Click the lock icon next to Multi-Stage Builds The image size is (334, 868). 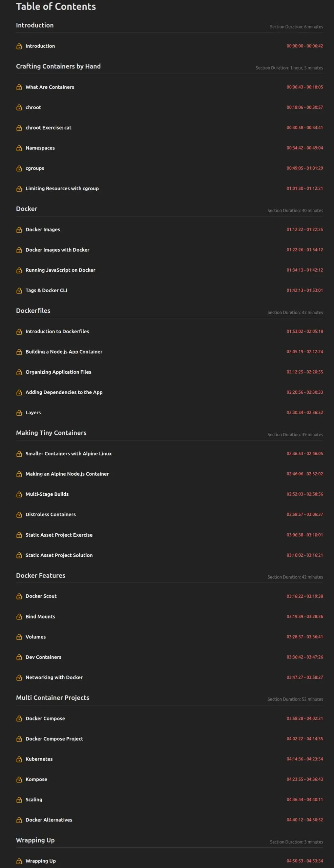[x=19, y=494]
